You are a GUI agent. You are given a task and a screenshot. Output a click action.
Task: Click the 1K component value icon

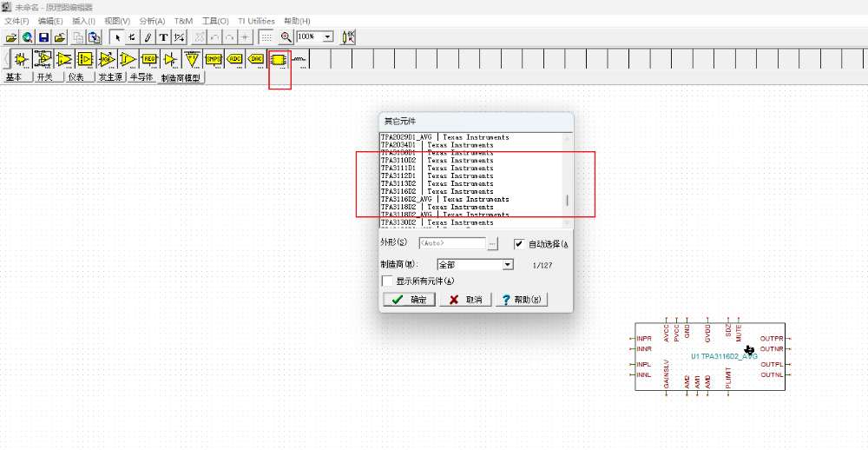click(348, 37)
